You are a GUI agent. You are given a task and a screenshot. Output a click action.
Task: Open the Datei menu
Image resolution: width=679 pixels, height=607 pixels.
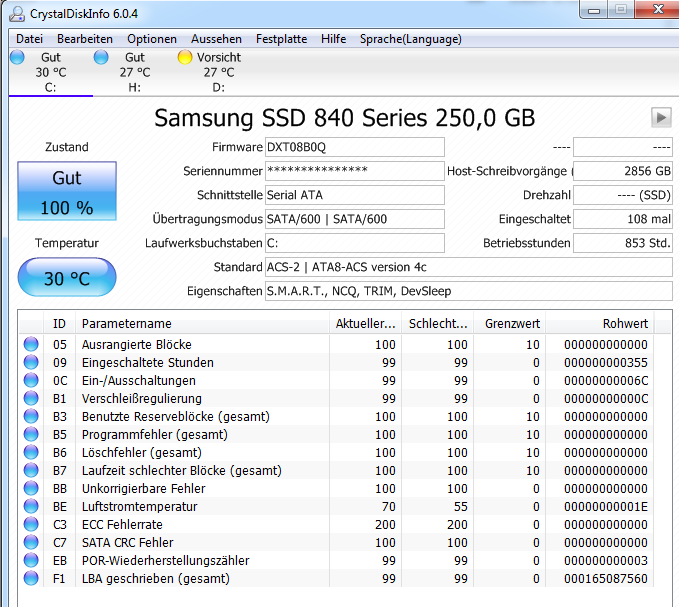29,39
